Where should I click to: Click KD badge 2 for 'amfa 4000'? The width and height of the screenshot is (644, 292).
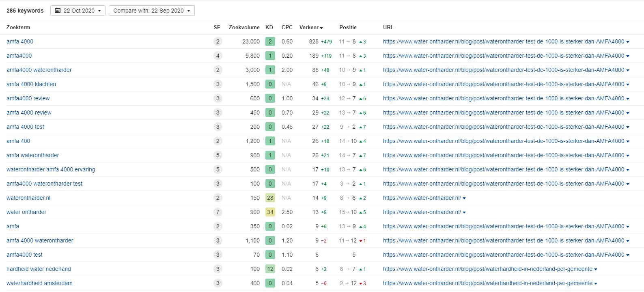270,41
